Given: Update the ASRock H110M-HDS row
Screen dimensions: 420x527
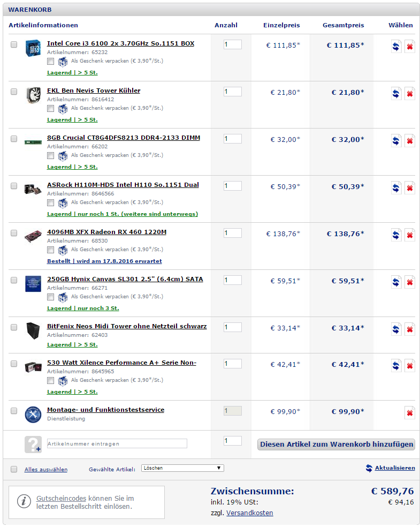Looking at the screenshot, I should tap(396, 187).
